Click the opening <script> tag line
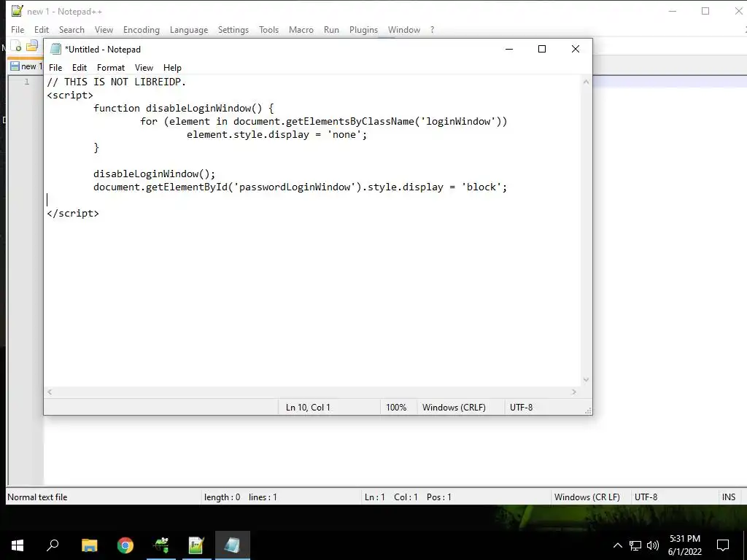Screen dimensions: 747x560 coord(70,96)
